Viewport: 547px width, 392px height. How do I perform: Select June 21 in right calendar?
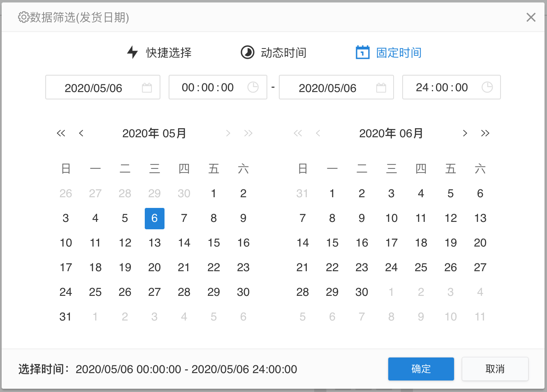(302, 267)
